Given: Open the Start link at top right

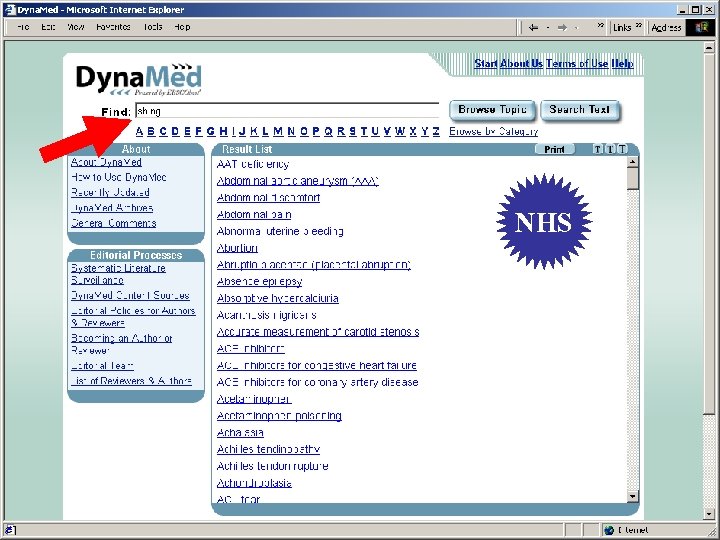Looking at the screenshot, I should click(x=486, y=64).
